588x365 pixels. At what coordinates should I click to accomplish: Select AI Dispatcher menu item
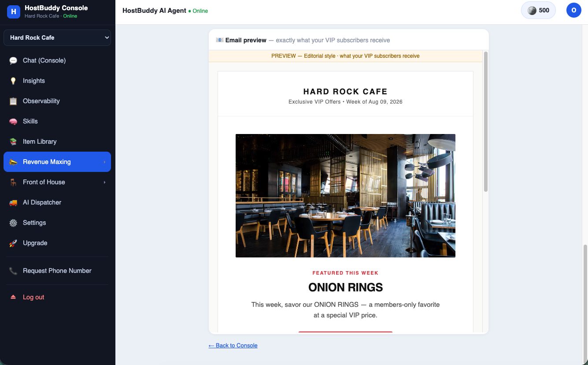[x=57, y=202]
